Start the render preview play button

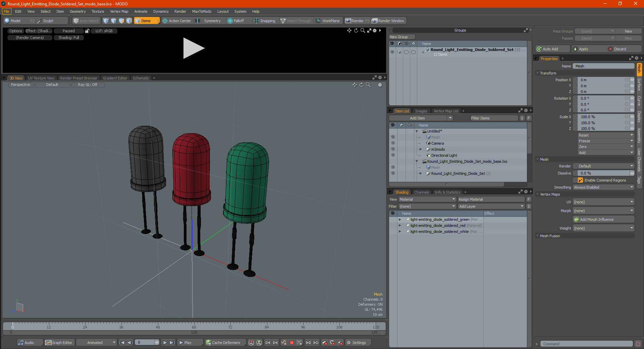tap(194, 48)
